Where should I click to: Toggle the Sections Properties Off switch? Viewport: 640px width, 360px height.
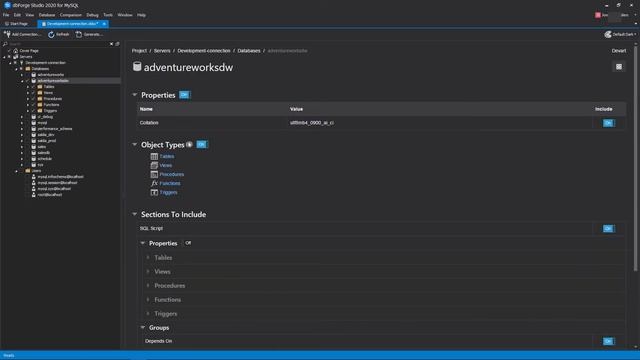point(187,243)
